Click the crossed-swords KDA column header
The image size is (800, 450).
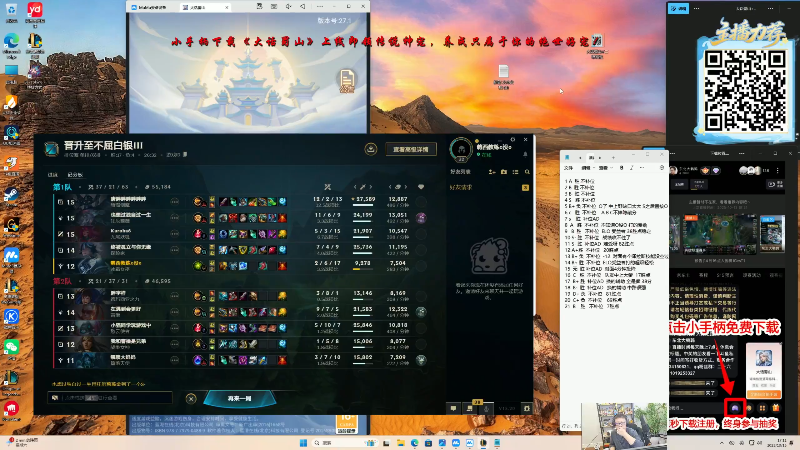(x=328, y=187)
